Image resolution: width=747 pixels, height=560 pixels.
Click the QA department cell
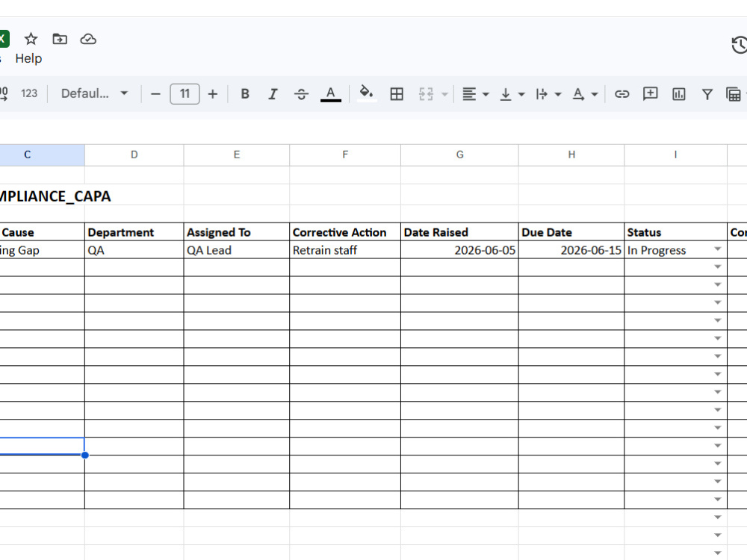tap(134, 250)
